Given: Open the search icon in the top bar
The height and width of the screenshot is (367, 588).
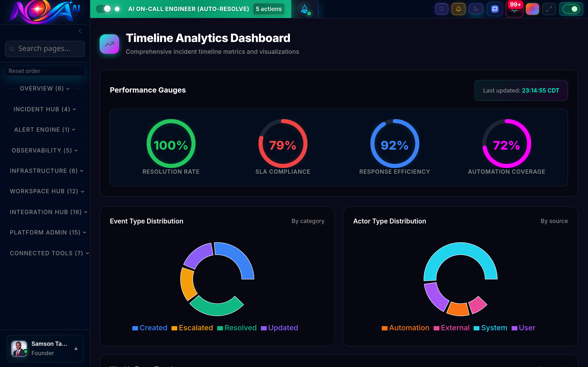Looking at the screenshot, I should (x=442, y=9).
